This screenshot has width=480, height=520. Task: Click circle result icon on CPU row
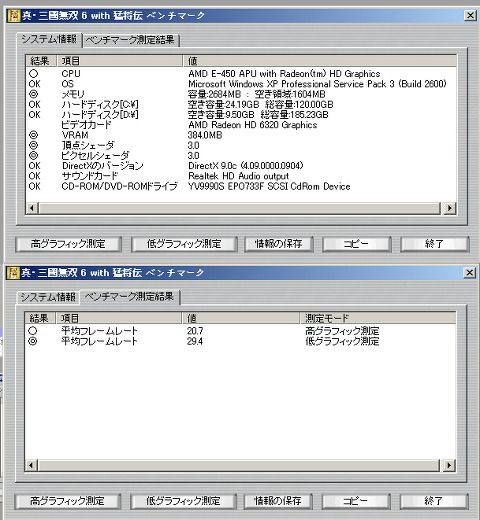[33, 74]
